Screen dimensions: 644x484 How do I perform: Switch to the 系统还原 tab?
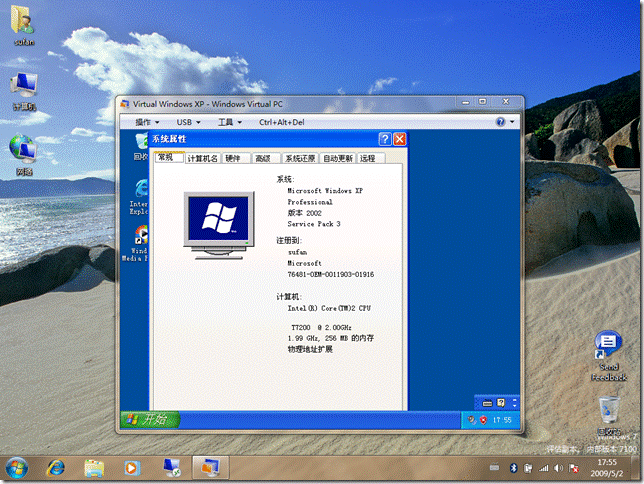coord(300,159)
